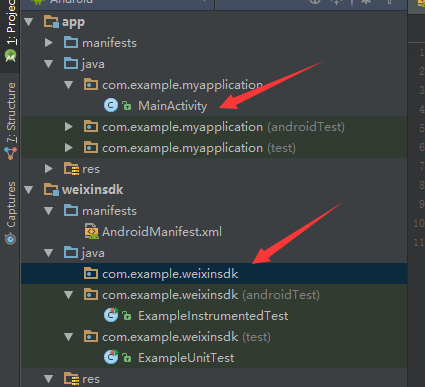The image size is (425, 387).
Task: Click the app java folder icon
Action: point(71,64)
